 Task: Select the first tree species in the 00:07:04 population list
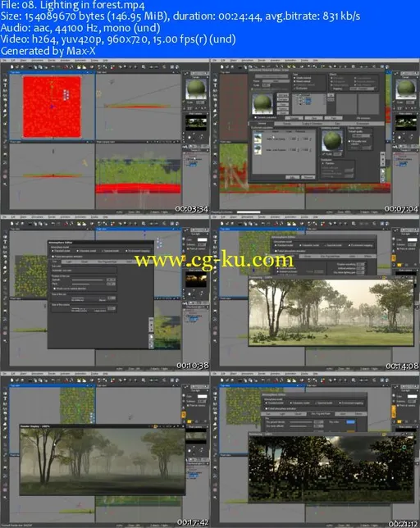pyautogui.click(x=258, y=139)
